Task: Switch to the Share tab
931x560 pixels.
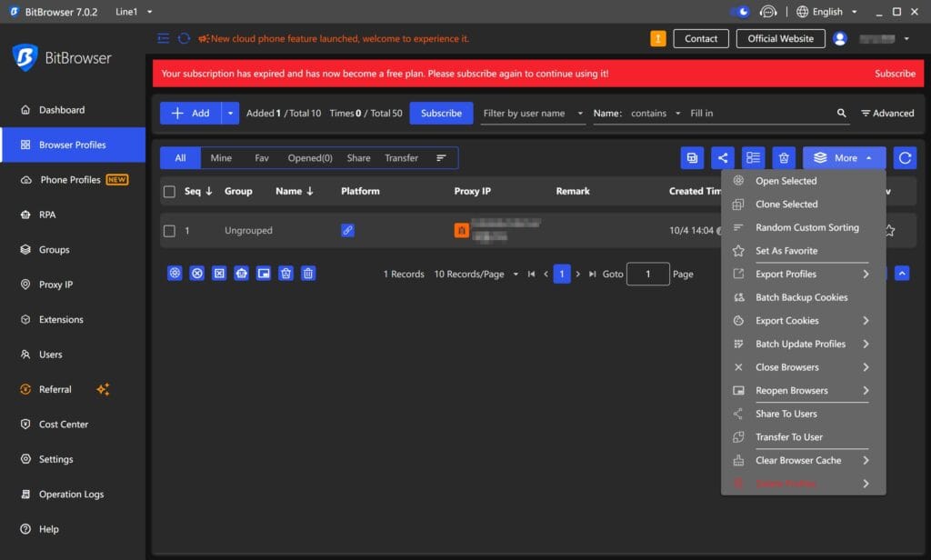Action: [358, 158]
